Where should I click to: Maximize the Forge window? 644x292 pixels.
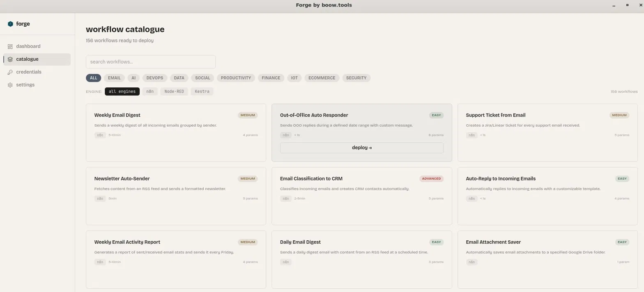tap(627, 5)
